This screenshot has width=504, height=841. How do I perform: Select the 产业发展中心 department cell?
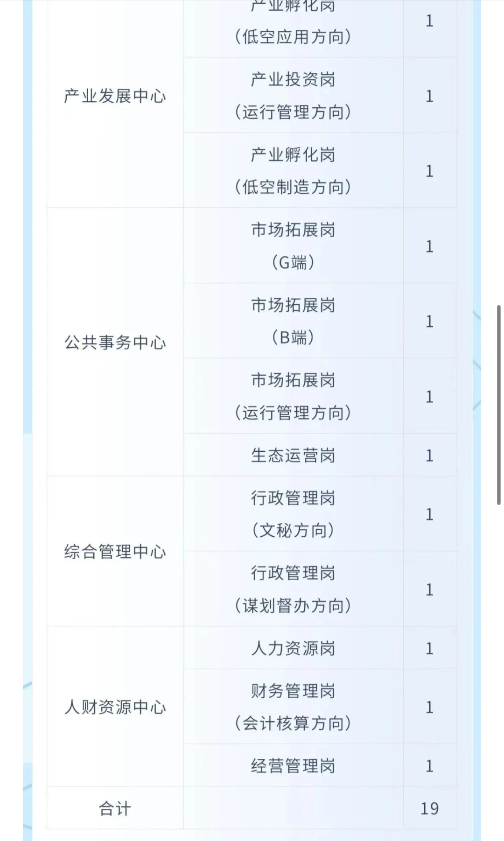point(115,96)
